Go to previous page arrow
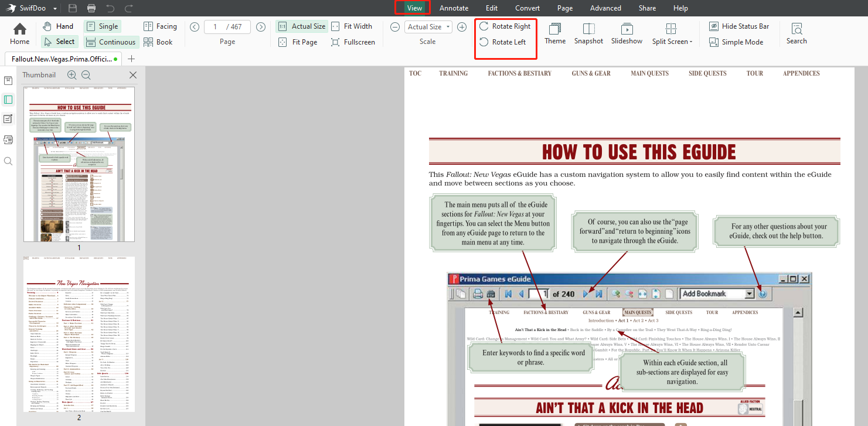 coord(195,27)
